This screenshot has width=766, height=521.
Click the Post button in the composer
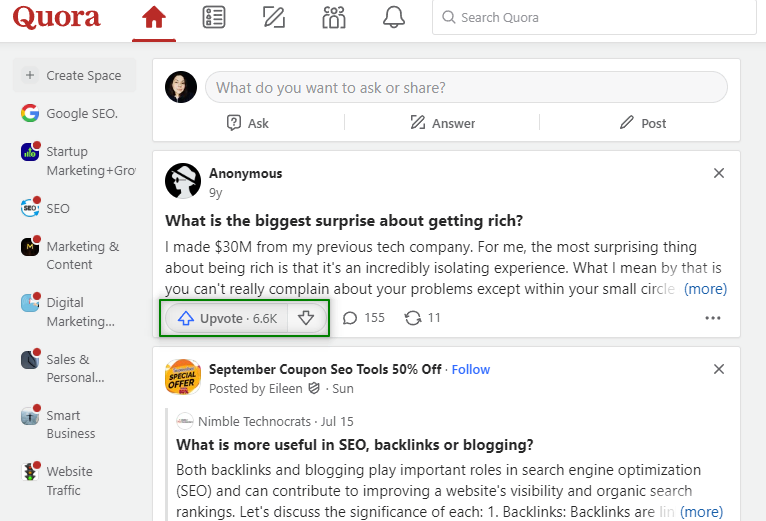[x=643, y=123]
